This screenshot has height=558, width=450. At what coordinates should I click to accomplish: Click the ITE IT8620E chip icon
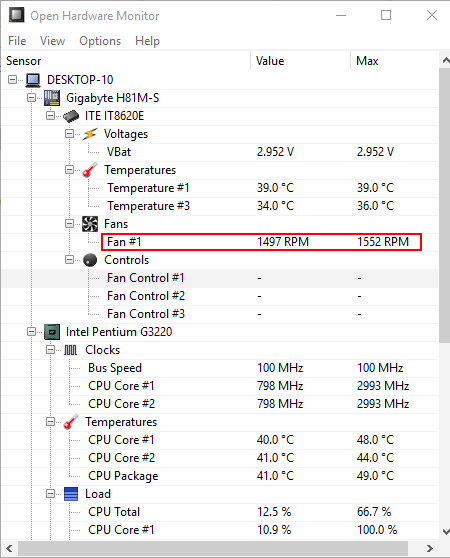tap(71, 116)
